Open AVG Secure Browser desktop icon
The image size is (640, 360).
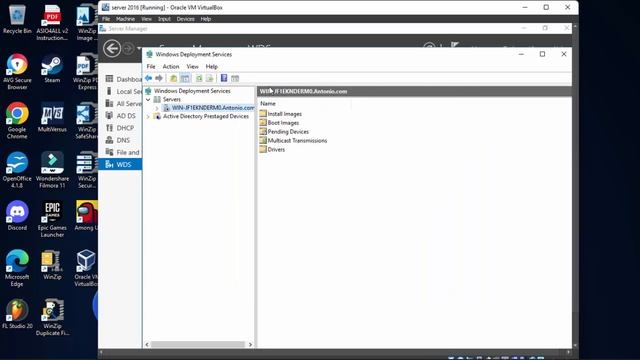[17, 72]
